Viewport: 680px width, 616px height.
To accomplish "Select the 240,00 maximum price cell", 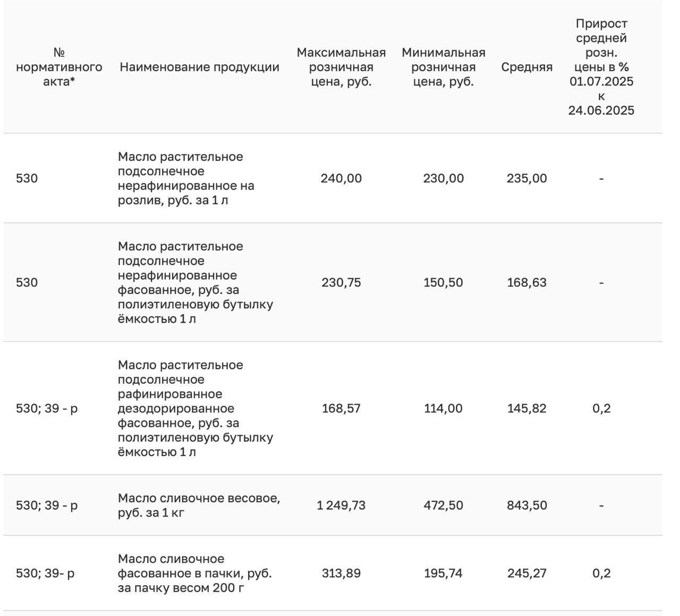I will click(x=341, y=179).
